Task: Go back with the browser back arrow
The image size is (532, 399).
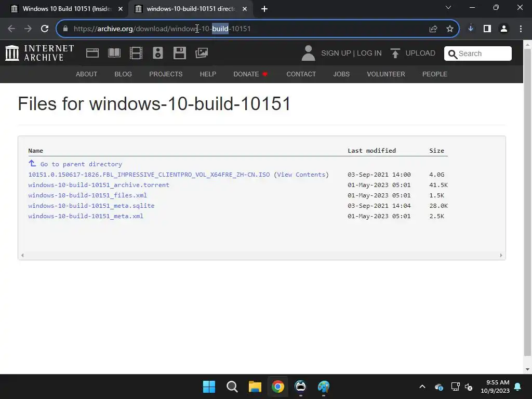Action: [x=11, y=29]
